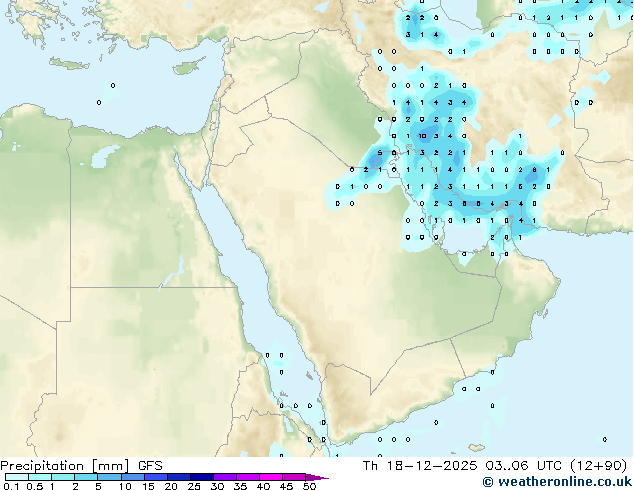Select the 5–10 mm legend color box
Image resolution: width=634 pixels, height=490 pixels.
[x=109, y=477]
